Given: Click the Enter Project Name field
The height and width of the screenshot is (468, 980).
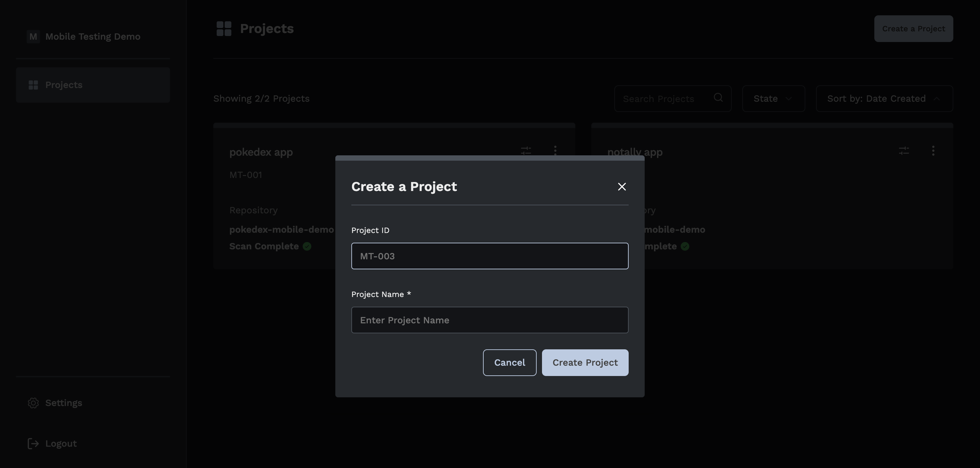Looking at the screenshot, I should click(x=489, y=320).
